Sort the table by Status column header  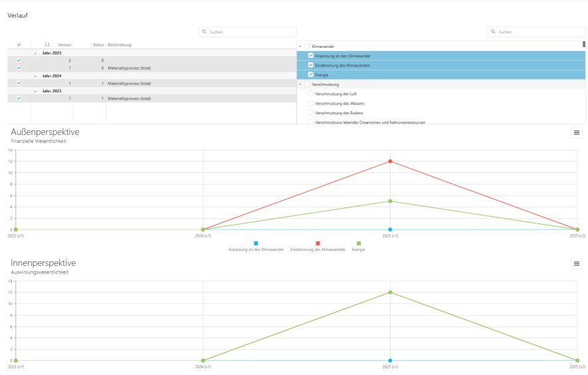tap(98, 45)
